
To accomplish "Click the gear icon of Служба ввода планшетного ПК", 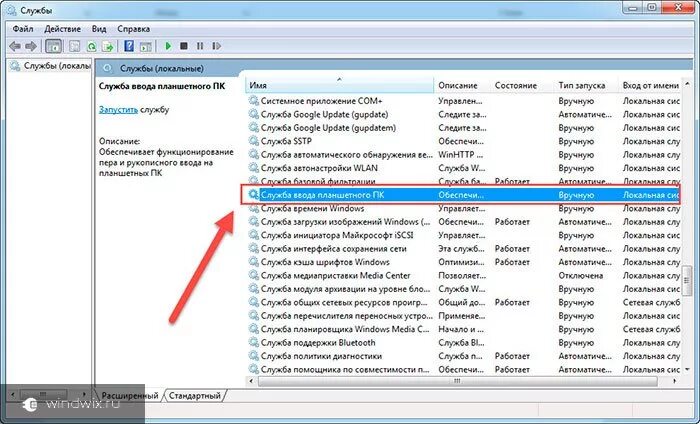I will pyautogui.click(x=254, y=195).
